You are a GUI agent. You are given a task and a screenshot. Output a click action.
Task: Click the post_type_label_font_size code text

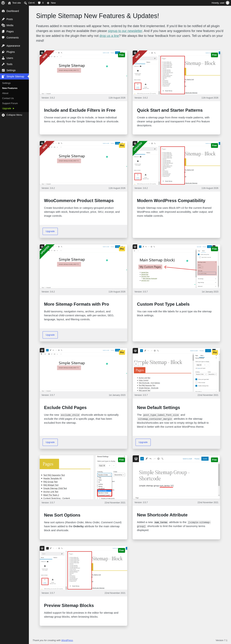click(x=161, y=415)
